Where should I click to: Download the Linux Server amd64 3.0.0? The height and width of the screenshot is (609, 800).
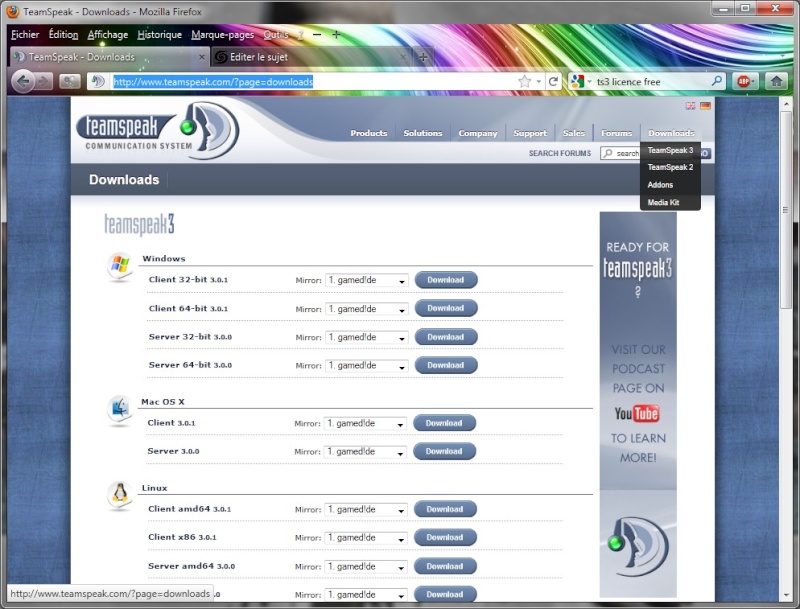(x=445, y=566)
